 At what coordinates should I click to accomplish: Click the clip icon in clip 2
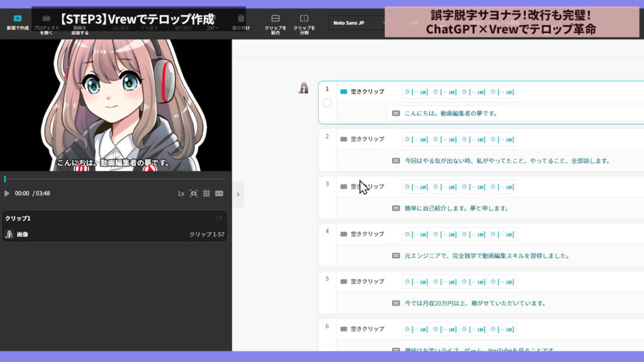pyautogui.click(x=344, y=139)
